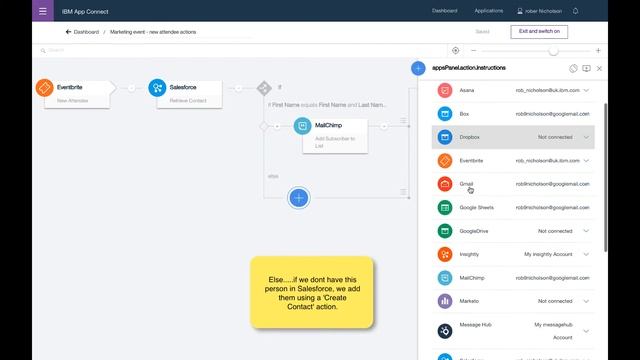Go back via the Dashboard breadcrumb arrow
The height and width of the screenshot is (360, 640).
(68, 32)
